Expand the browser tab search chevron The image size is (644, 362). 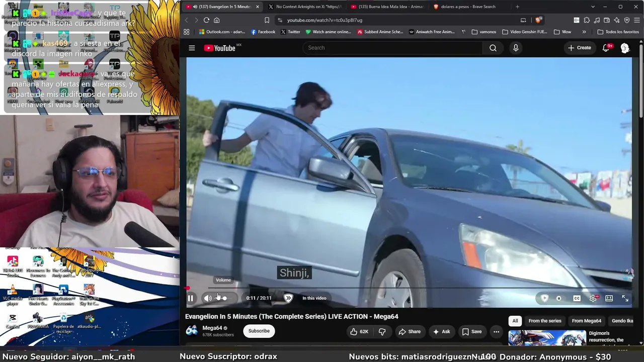[593, 7]
